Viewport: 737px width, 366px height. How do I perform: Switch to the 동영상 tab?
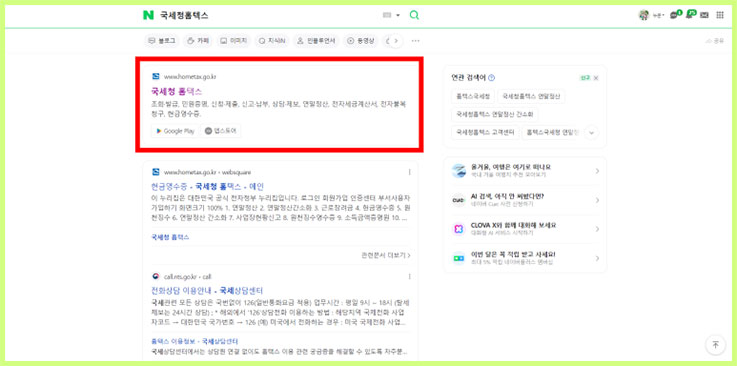click(361, 41)
